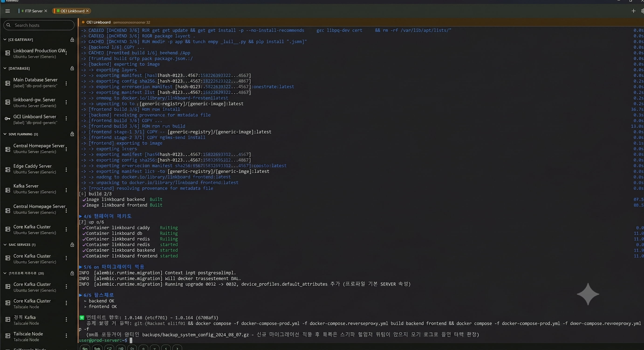Viewport: 644px width, 350px height.
Task: Click the right arrow key button
Action: (x=177, y=348)
